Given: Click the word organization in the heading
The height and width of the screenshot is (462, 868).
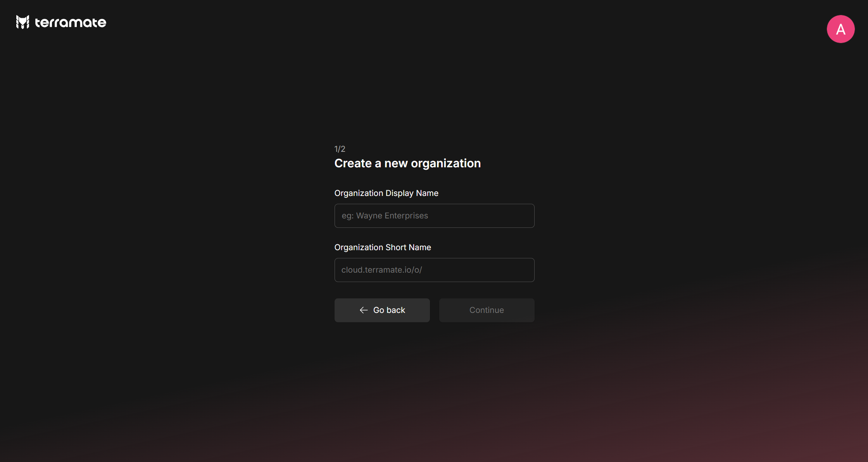Looking at the screenshot, I should (446, 163).
